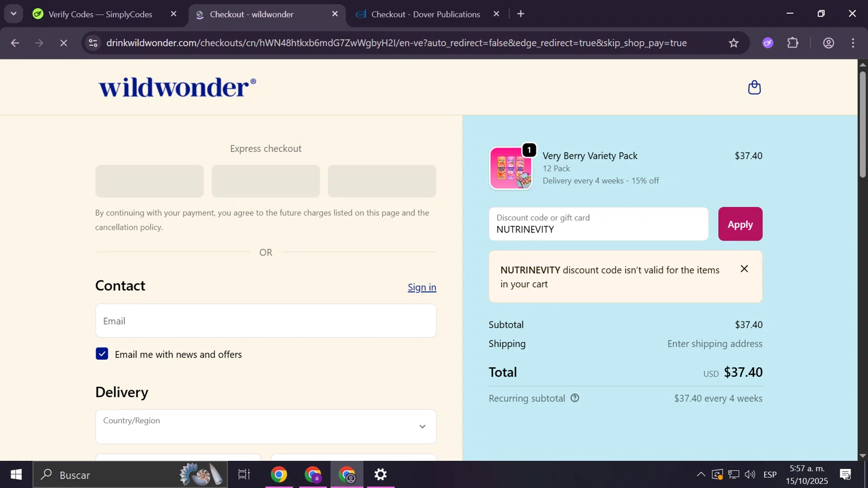Open the second Chrome taskbar icon
The height and width of the screenshot is (488, 868).
313,475
